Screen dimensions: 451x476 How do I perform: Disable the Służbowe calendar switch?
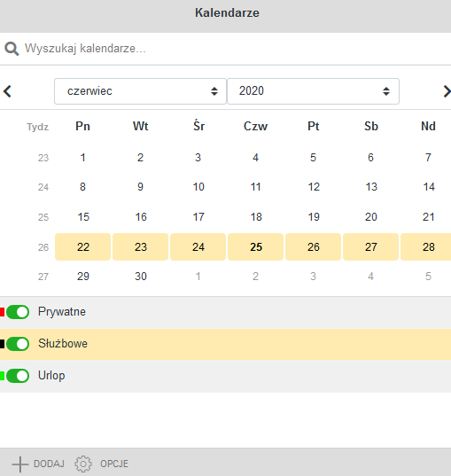[x=18, y=344]
